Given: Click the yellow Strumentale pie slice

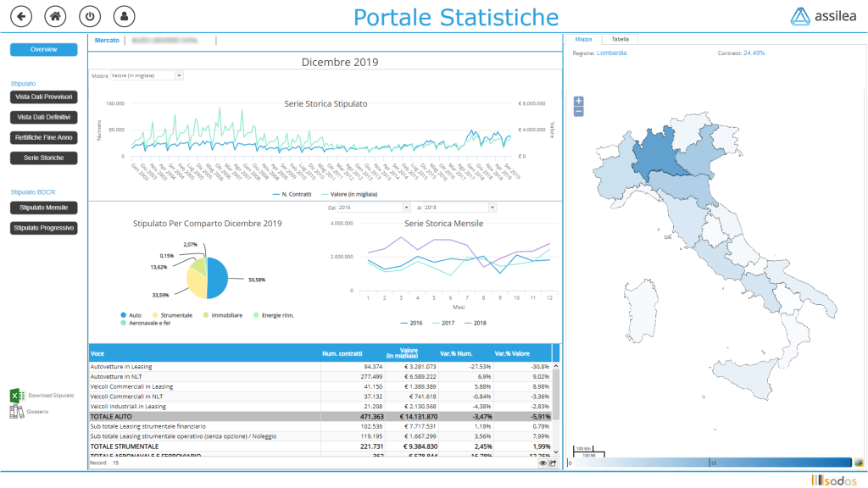Looking at the screenshot, I should point(197,283).
